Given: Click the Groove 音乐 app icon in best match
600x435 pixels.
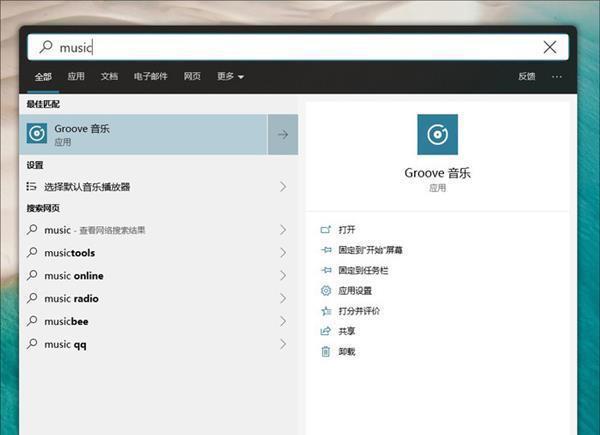Looking at the screenshot, I should tap(37, 133).
